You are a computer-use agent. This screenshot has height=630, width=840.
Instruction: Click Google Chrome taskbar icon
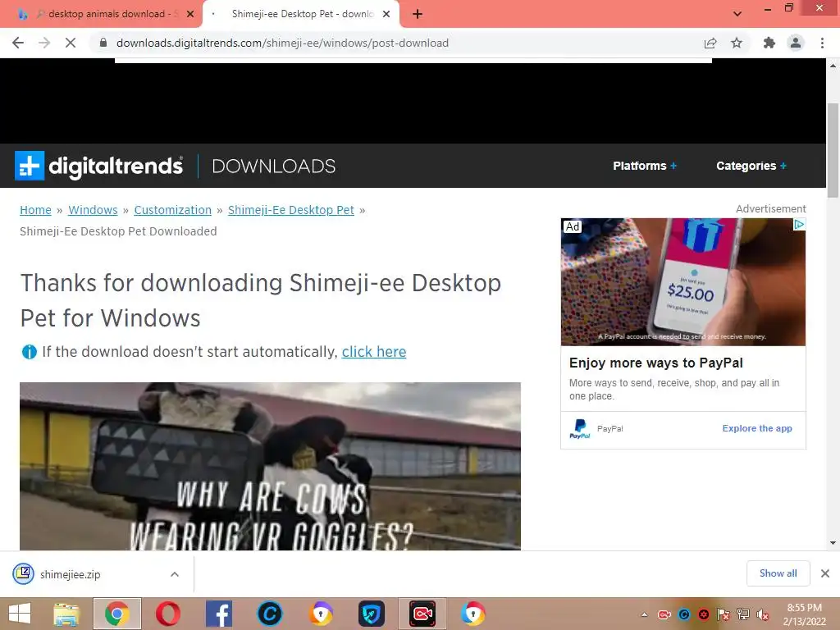tap(116, 614)
